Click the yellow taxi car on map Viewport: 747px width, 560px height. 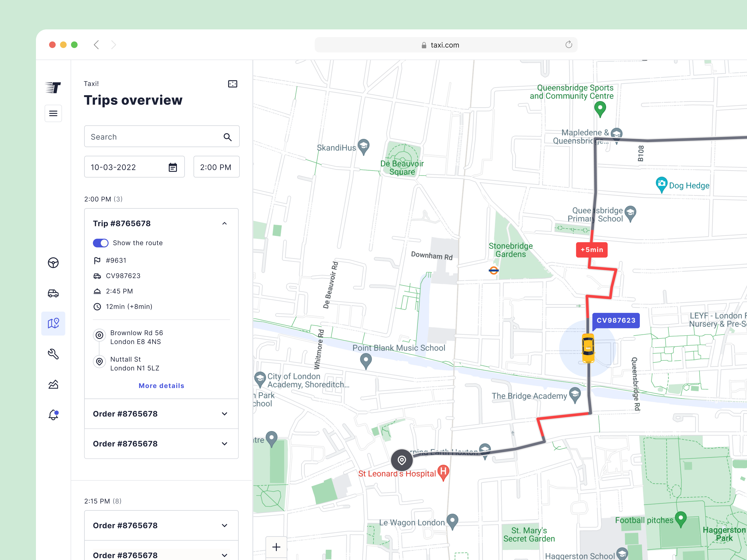click(x=588, y=348)
